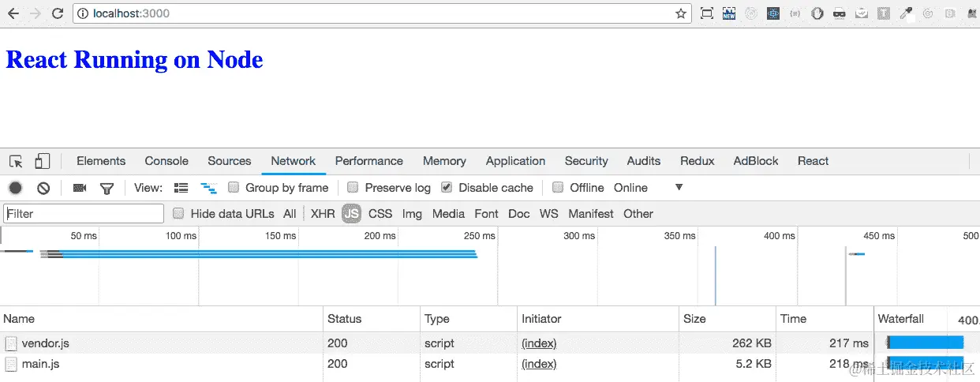Viewport: 980px width, 382px height.
Task: Reload the page
Action: point(57,13)
